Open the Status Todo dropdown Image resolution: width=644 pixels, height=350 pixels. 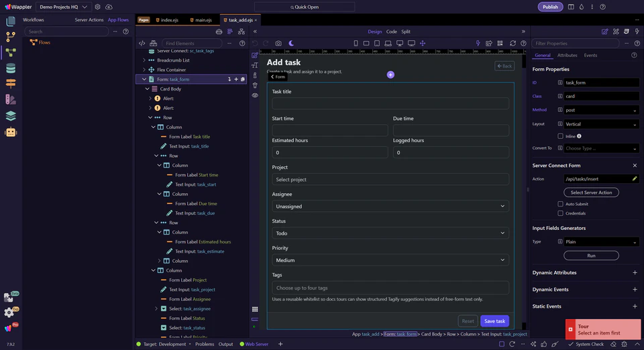(390, 233)
